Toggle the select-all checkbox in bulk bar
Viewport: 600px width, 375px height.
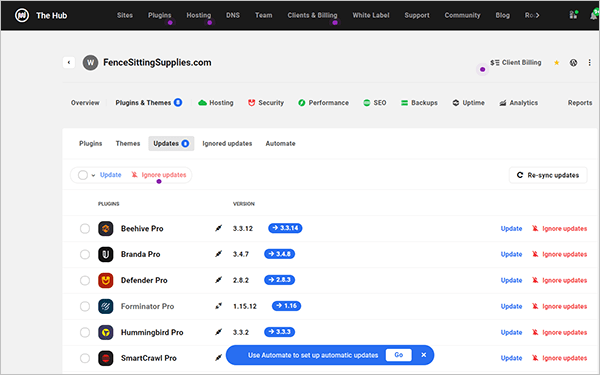tap(83, 175)
